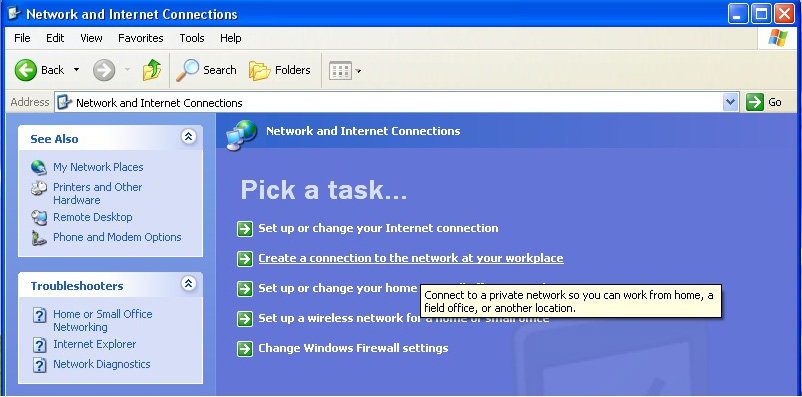Click the Internet Explorer troubleshooter help icon
Viewport: 802px width, 397px height.
pos(39,345)
